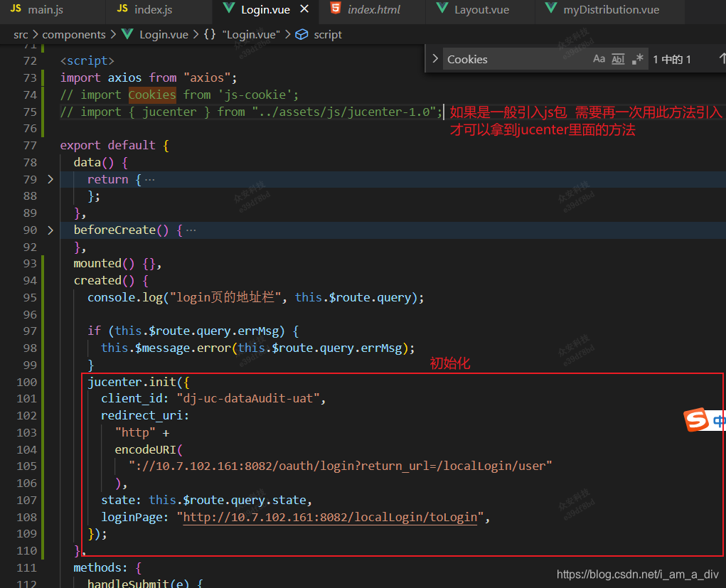
Task: Click the <script> tag on line 72
Action: click(x=87, y=60)
